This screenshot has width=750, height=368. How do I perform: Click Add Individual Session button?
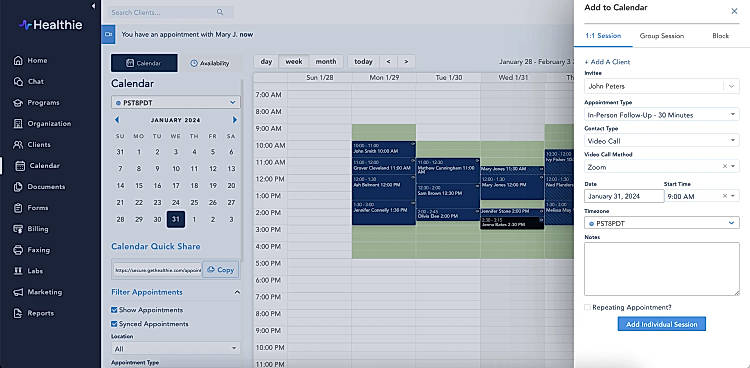pyautogui.click(x=662, y=324)
